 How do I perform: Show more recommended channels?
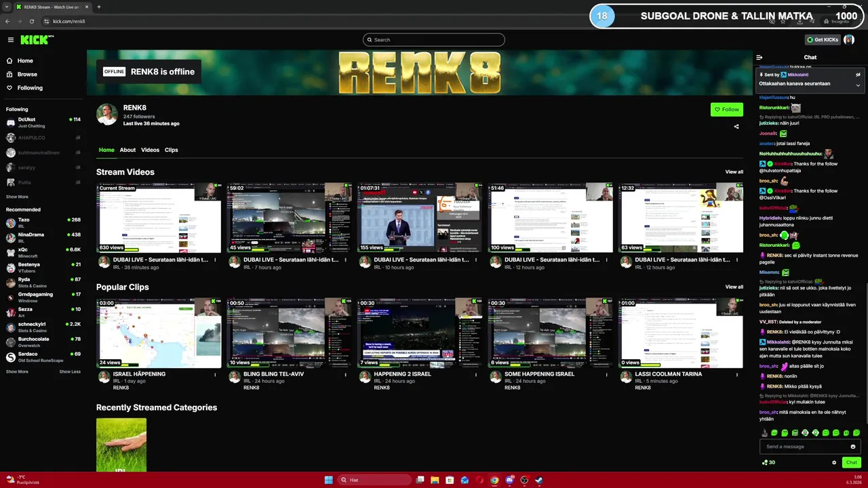[17, 371]
